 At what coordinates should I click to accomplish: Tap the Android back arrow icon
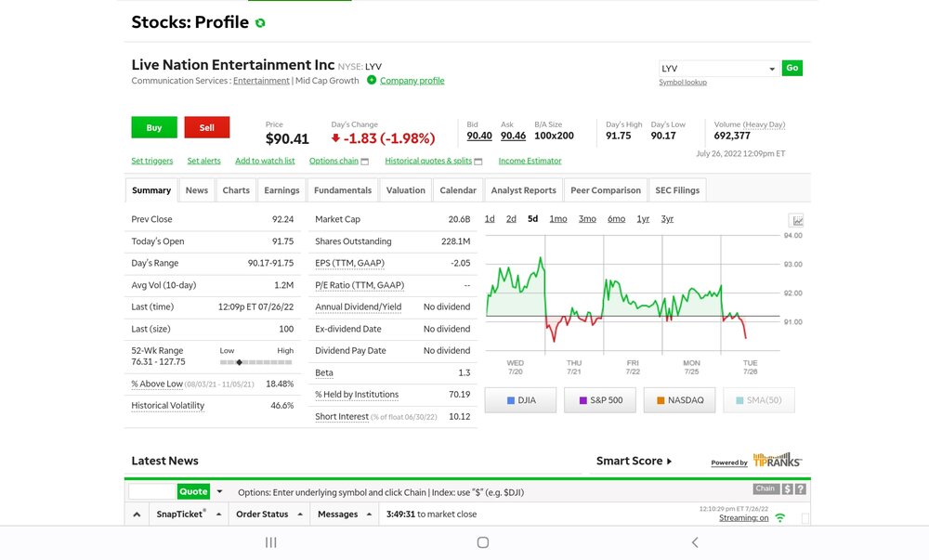pyautogui.click(x=695, y=542)
